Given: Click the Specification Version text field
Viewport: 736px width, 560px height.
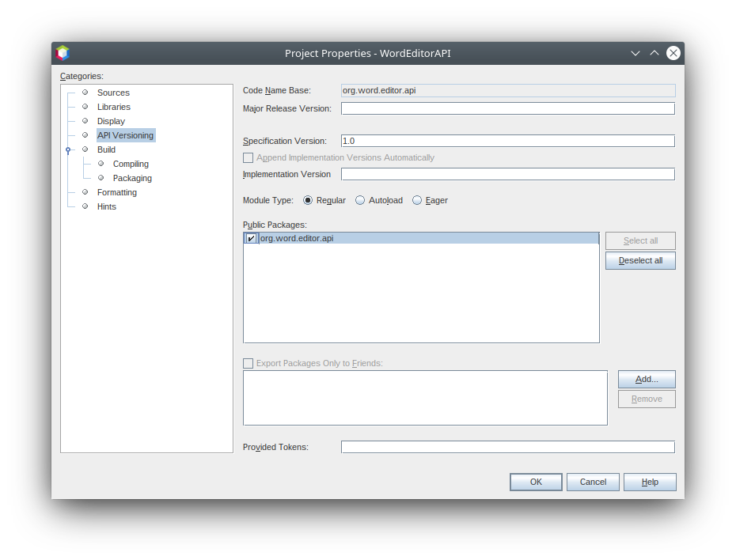Looking at the screenshot, I should pyautogui.click(x=507, y=141).
